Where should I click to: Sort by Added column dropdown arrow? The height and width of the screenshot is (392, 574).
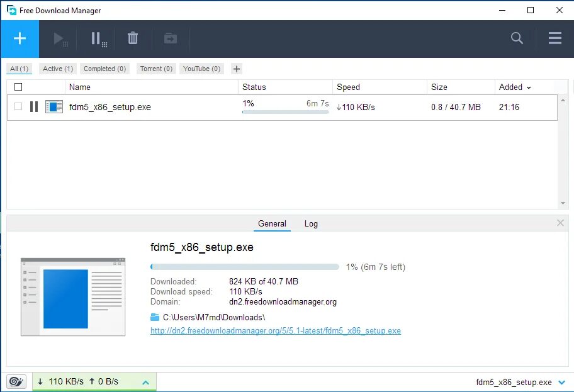[529, 87]
